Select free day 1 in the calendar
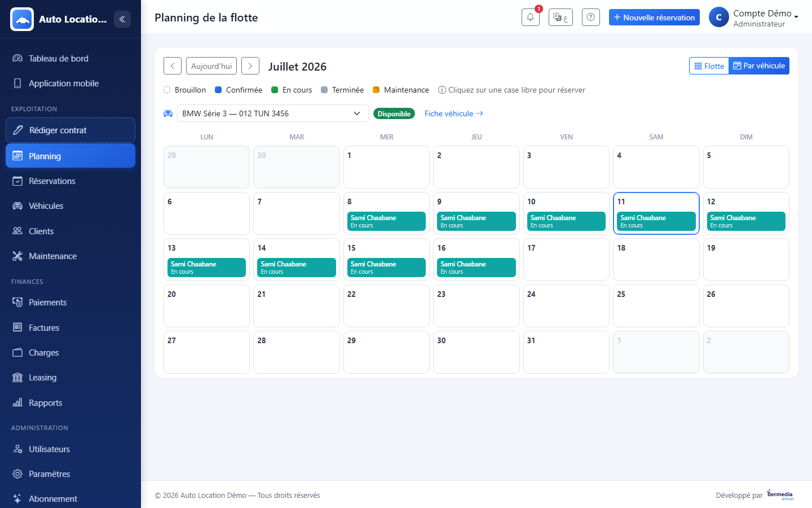The image size is (812, 508). (x=386, y=167)
